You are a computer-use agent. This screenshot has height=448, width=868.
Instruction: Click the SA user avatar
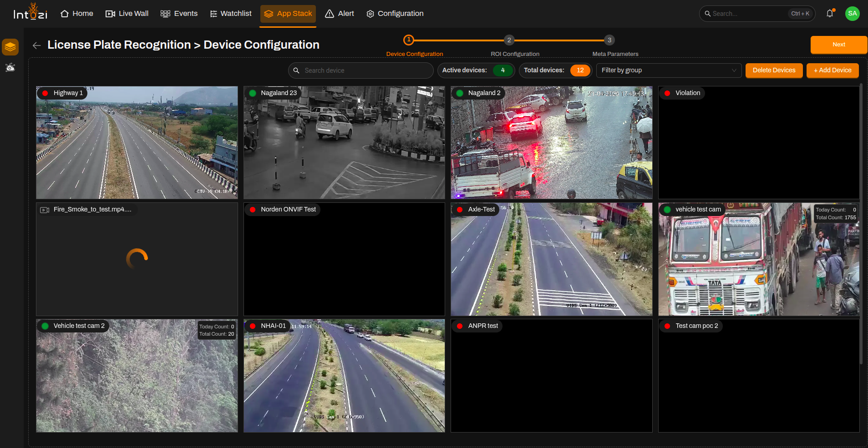[x=852, y=14]
